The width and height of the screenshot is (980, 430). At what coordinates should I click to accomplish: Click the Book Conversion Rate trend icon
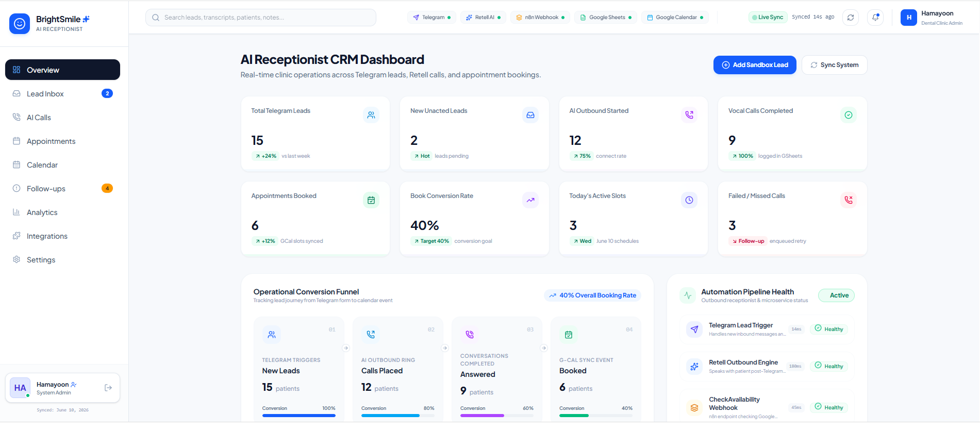[x=530, y=200]
